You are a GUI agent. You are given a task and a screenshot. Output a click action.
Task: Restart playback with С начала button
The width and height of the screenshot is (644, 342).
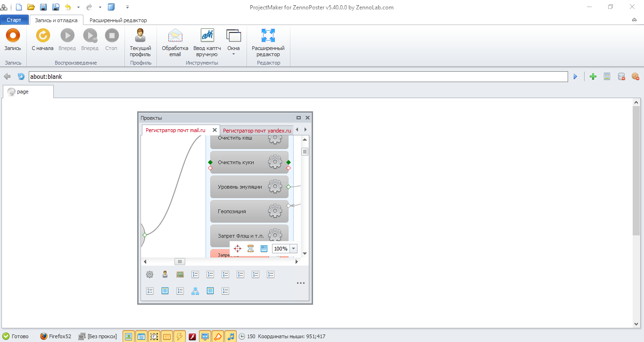click(x=42, y=40)
